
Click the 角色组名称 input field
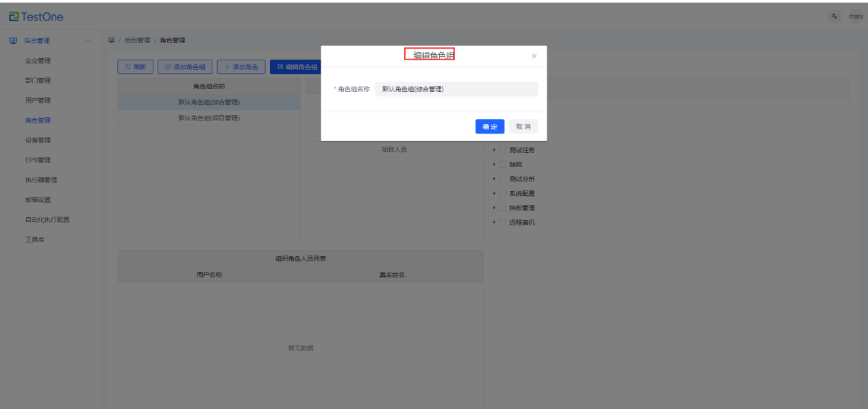coord(456,89)
